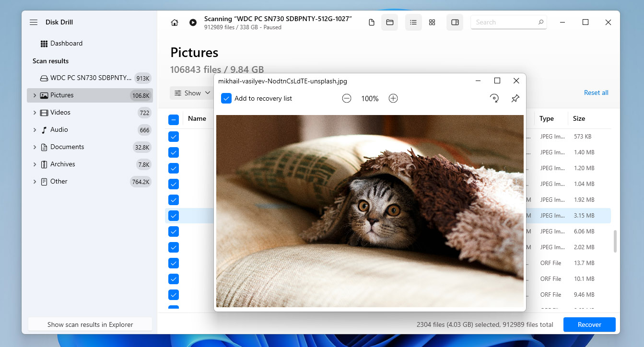Uncheck the checkbox for the 1.20 MB file

(174, 168)
